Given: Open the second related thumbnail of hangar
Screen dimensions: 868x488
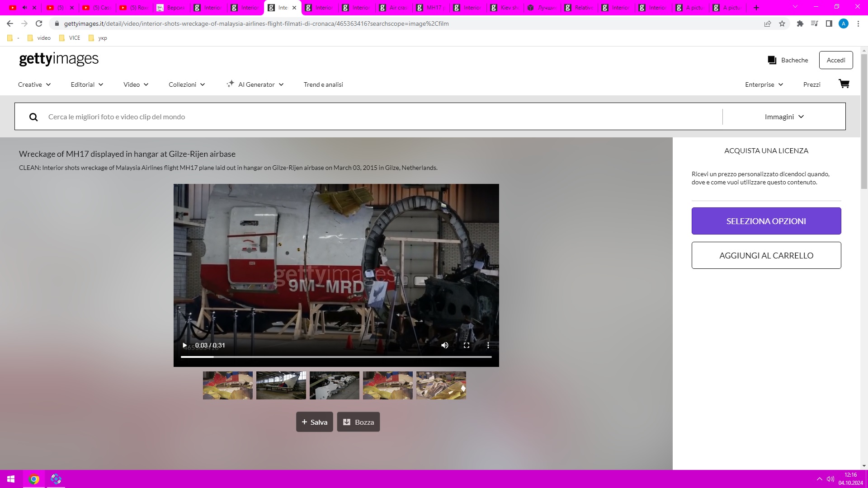Looking at the screenshot, I should [x=281, y=385].
